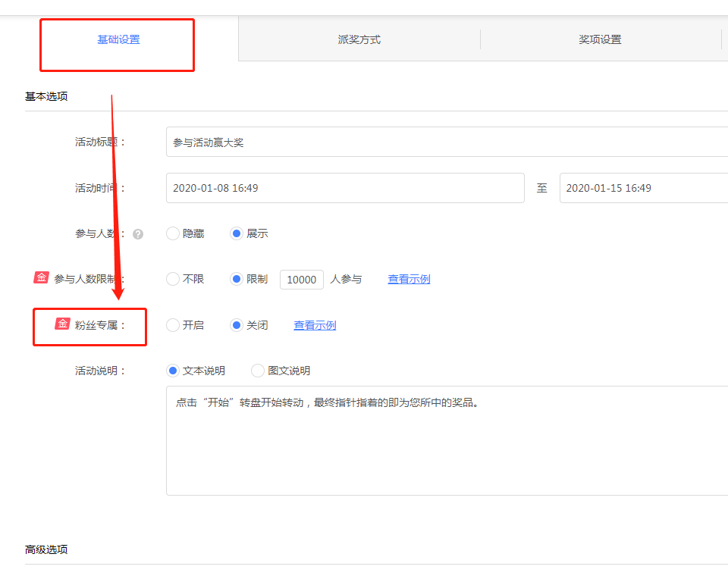728x579 pixels.
Task: Select 文本说明 for 活动说明
Action: [173, 371]
